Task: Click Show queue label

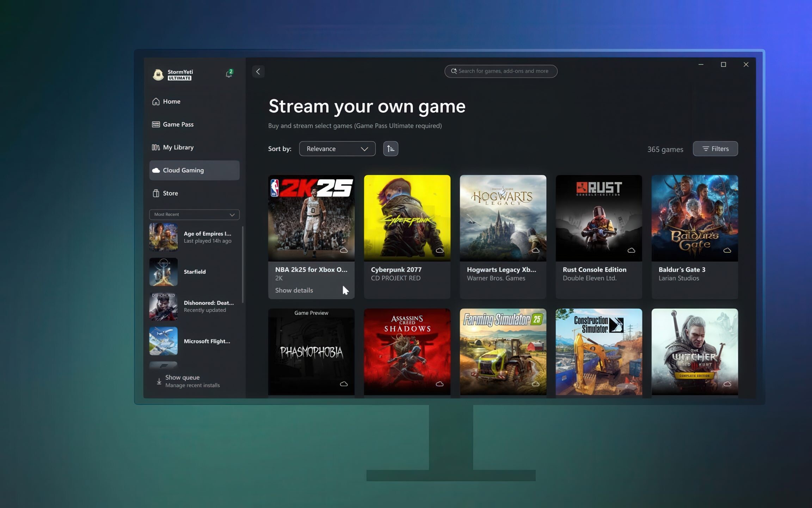Action: click(182, 377)
